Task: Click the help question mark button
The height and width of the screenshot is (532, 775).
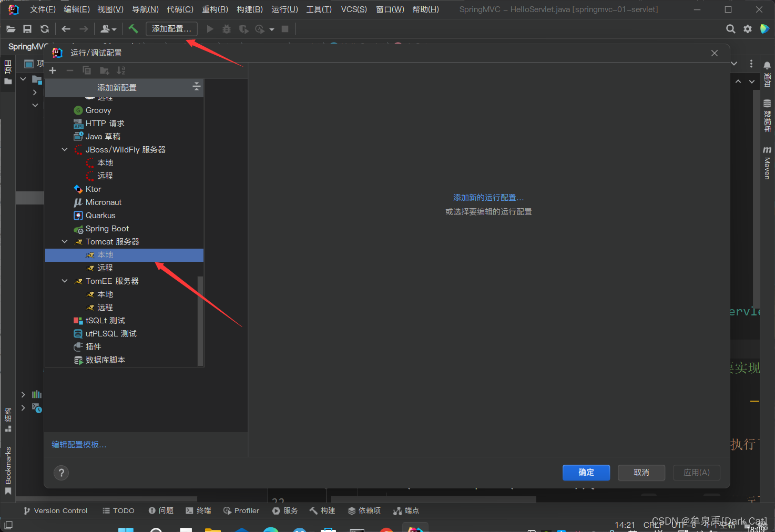Action: 62,473
